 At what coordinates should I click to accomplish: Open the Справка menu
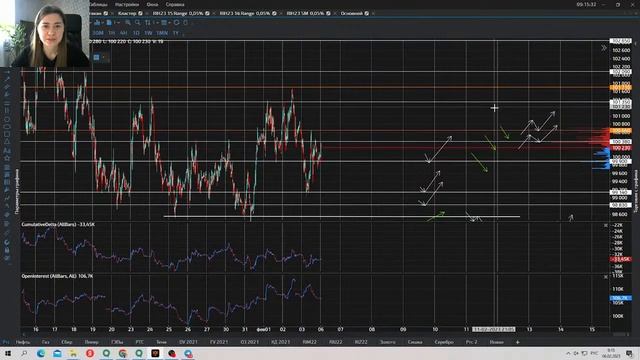175,4
